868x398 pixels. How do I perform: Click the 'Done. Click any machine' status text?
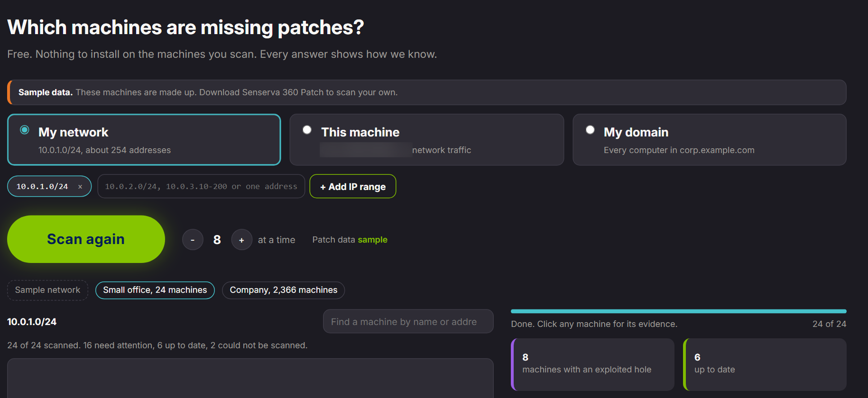pyautogui.click(x=594, y=324)
